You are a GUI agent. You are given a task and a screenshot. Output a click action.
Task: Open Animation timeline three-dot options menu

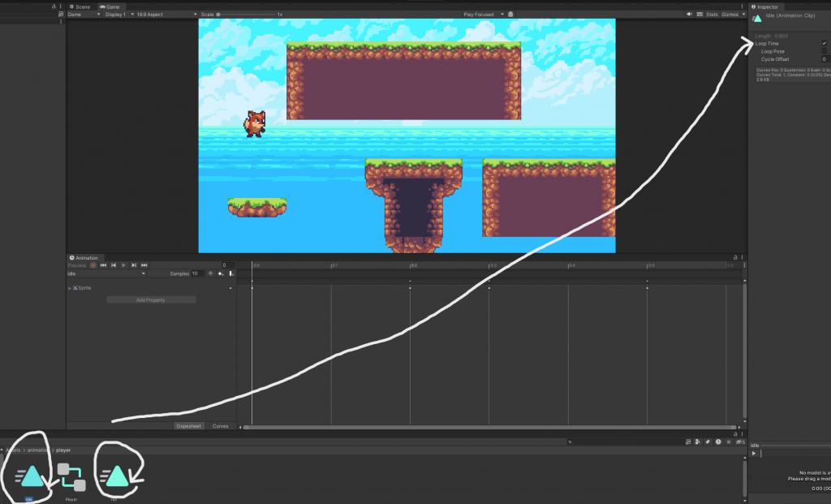tap(744, 265)
